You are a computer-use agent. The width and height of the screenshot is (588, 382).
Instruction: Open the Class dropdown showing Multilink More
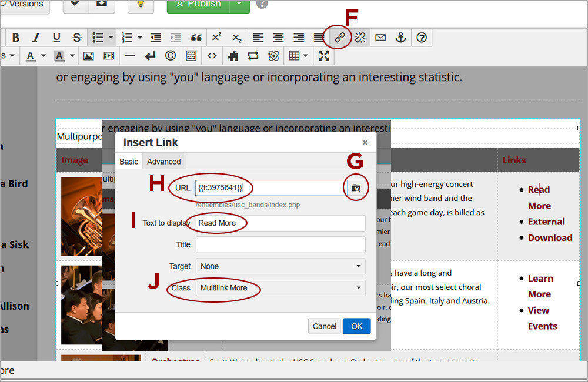pos(280,288)
